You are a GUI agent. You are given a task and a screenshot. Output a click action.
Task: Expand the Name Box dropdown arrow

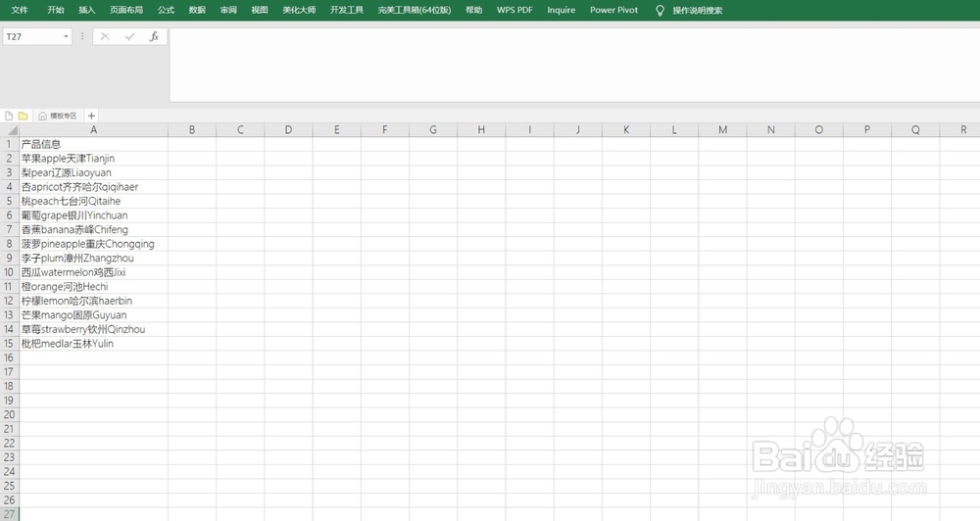(x=66, y=37)
